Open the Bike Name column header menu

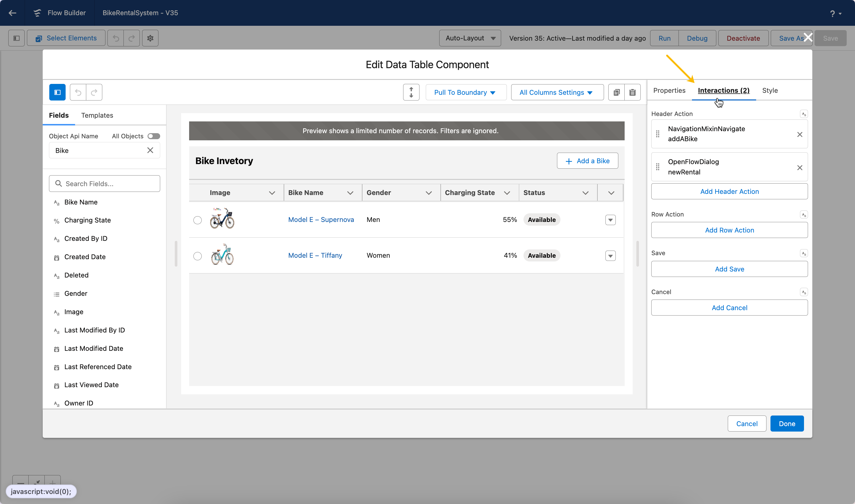350,193
